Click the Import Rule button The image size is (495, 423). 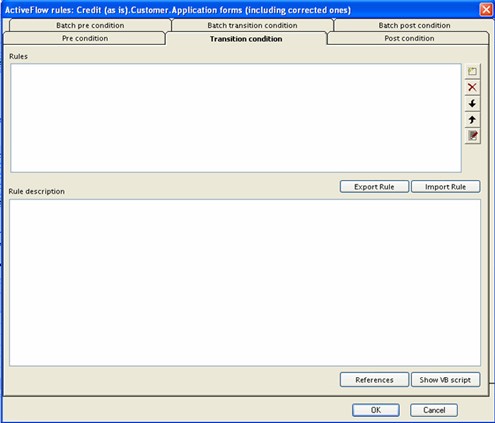pos(446,187)
